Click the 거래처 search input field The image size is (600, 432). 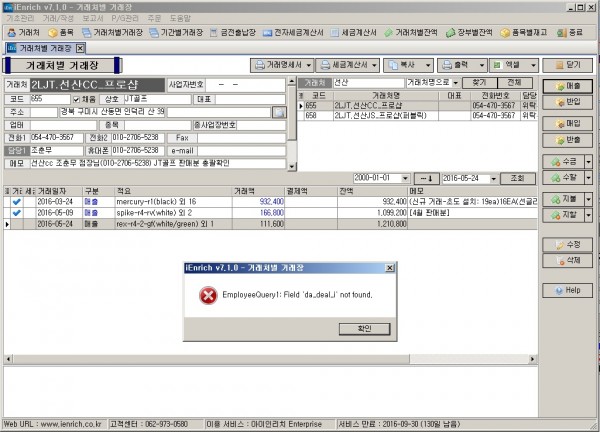coord(358,81)
